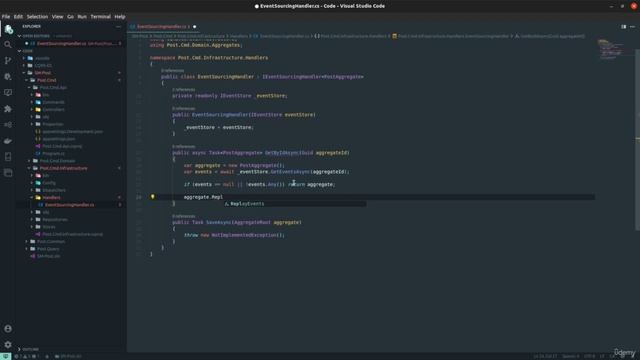Expand the Repositories folder
The height and width of the screenshot is (360, 640).
55,220
